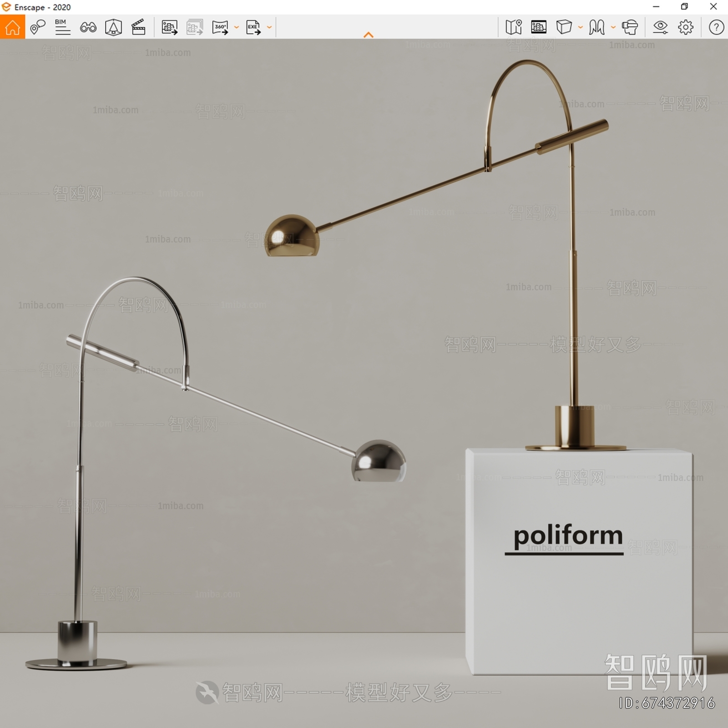
Task: Expand the projection mode dropdown
Action: point(580,27)
